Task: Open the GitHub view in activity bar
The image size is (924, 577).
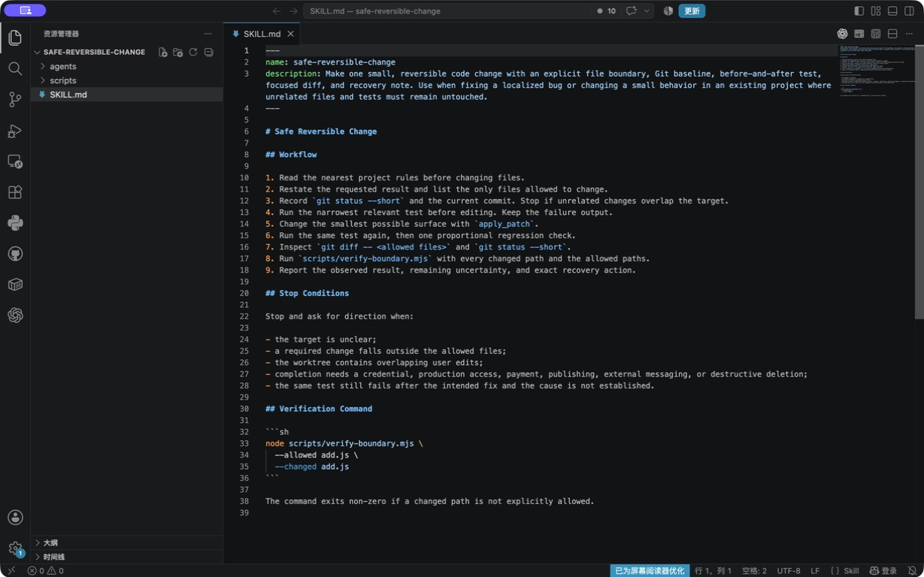Action: (x=15, y=254)
